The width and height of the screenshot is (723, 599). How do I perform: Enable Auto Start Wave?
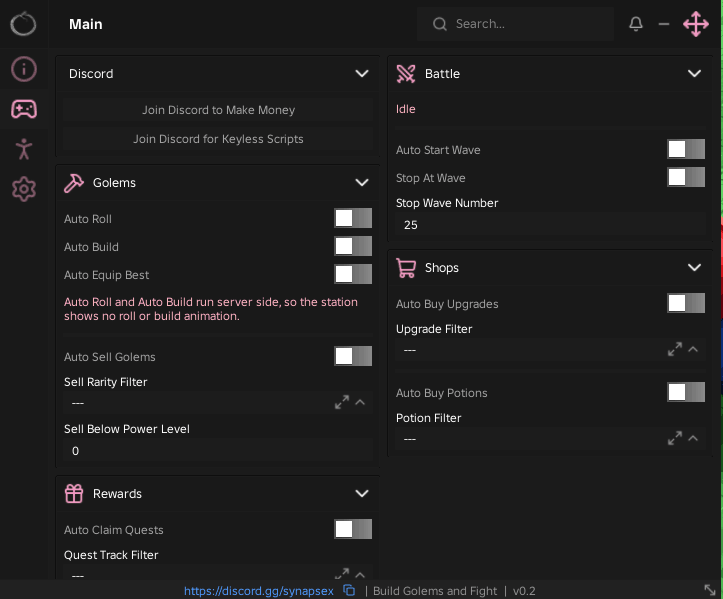686,149
